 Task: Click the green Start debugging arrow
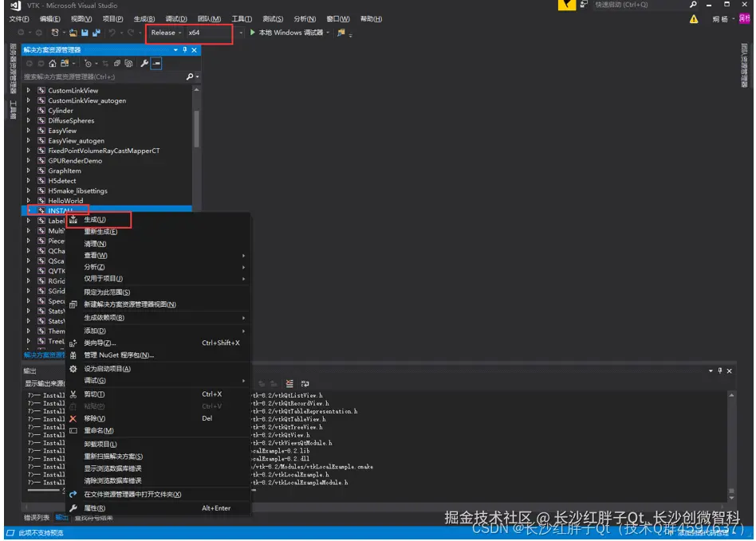252,33
